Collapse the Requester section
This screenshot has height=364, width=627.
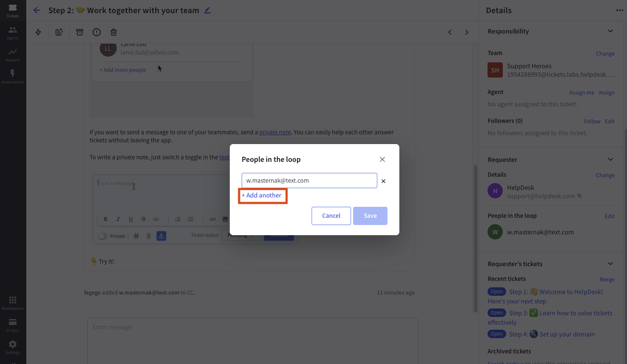pos(610,159)
